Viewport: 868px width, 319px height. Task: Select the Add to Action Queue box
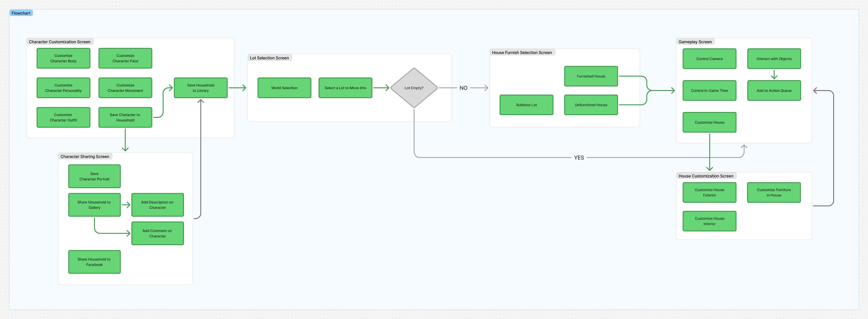tap(774, 91)
